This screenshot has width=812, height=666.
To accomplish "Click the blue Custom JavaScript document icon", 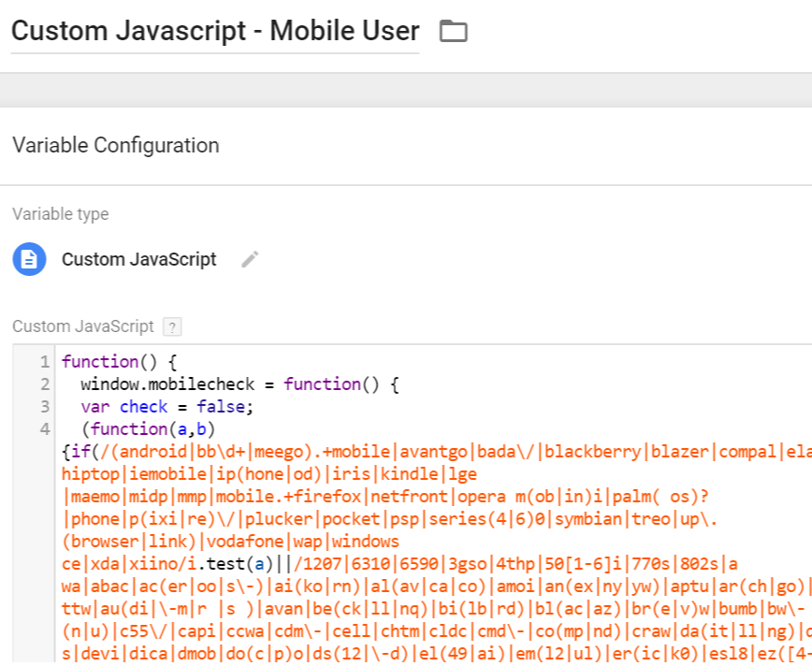I will click(29, 259).
